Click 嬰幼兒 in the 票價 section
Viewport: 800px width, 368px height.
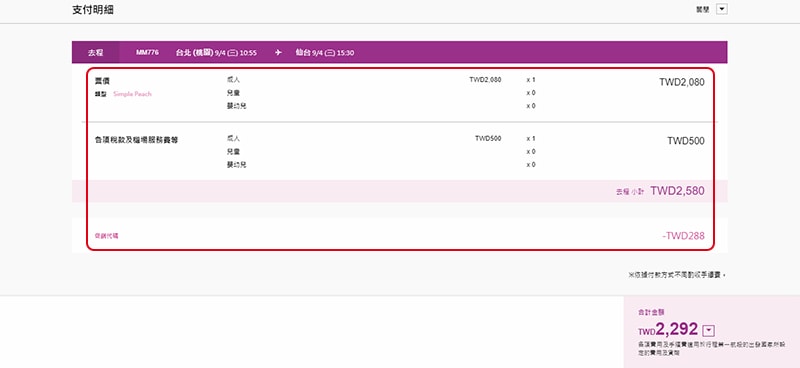click(237, 106)
